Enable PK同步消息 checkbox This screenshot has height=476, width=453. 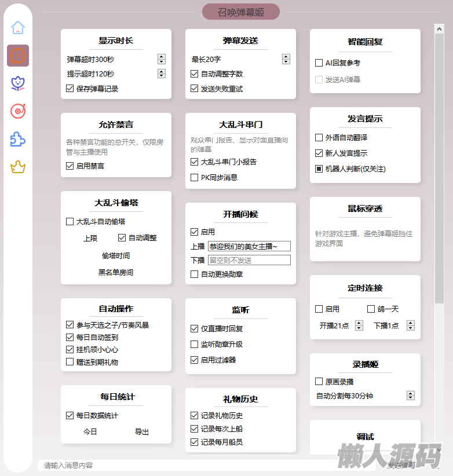[x=194, y=177]
